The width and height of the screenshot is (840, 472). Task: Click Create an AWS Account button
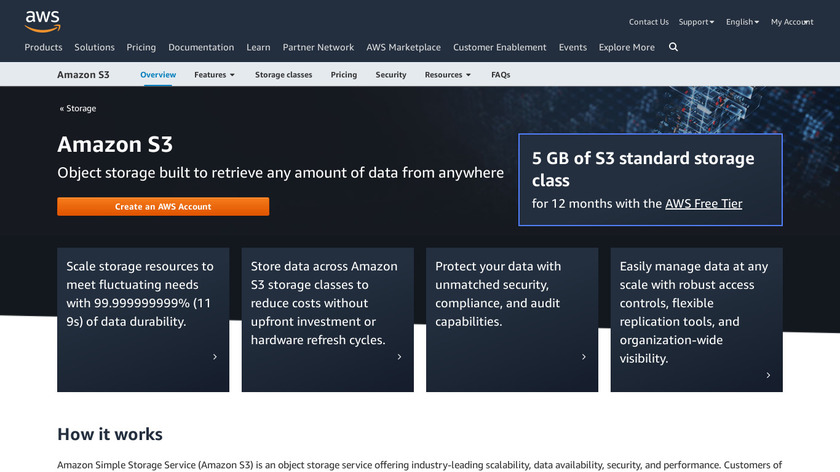point(163,206)
